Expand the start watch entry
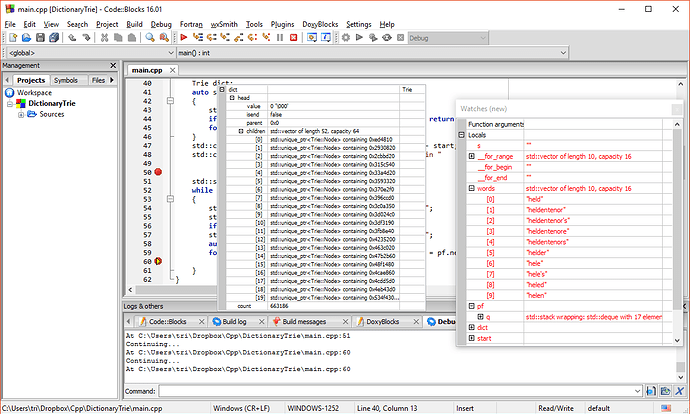 [x=471, y=338]
